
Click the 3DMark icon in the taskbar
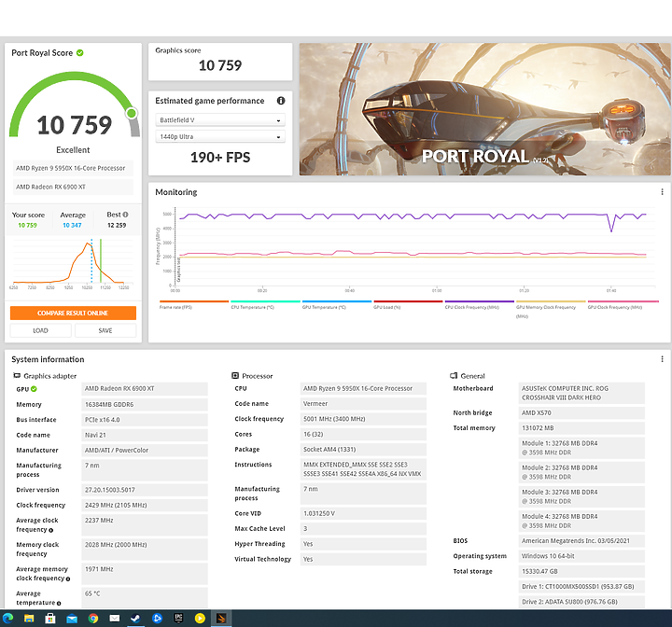[221, 618]
